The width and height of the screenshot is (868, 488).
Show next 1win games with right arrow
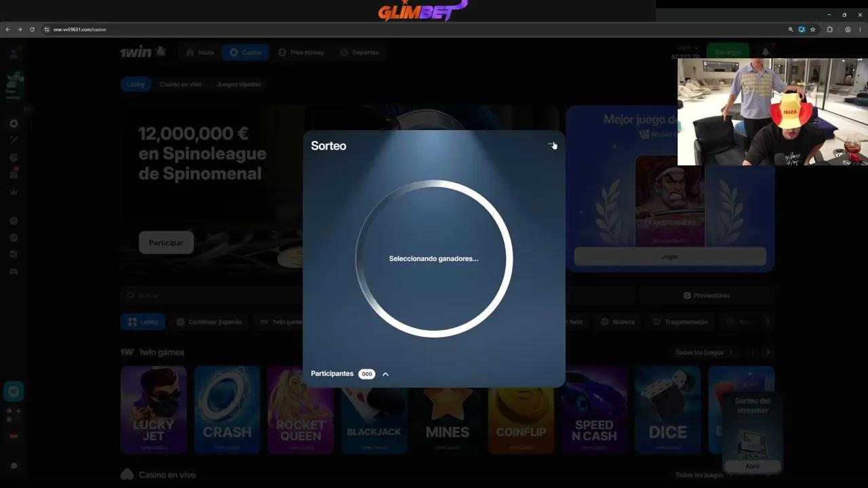(768, 352)
